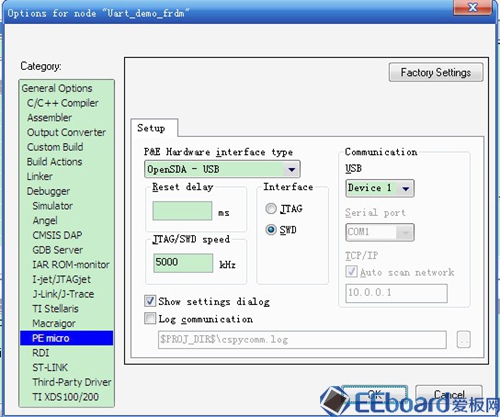Open Custom Build category

(x=55, y=147)
